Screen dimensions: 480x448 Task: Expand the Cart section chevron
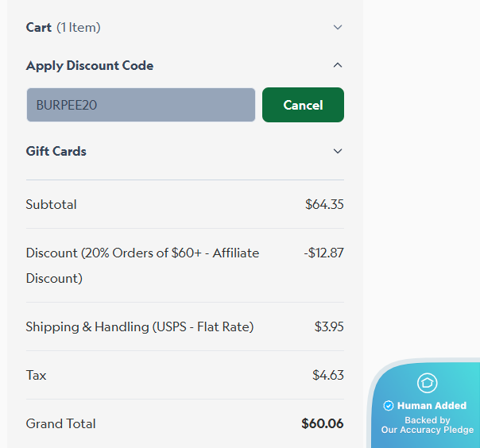(x=337, y=27)
